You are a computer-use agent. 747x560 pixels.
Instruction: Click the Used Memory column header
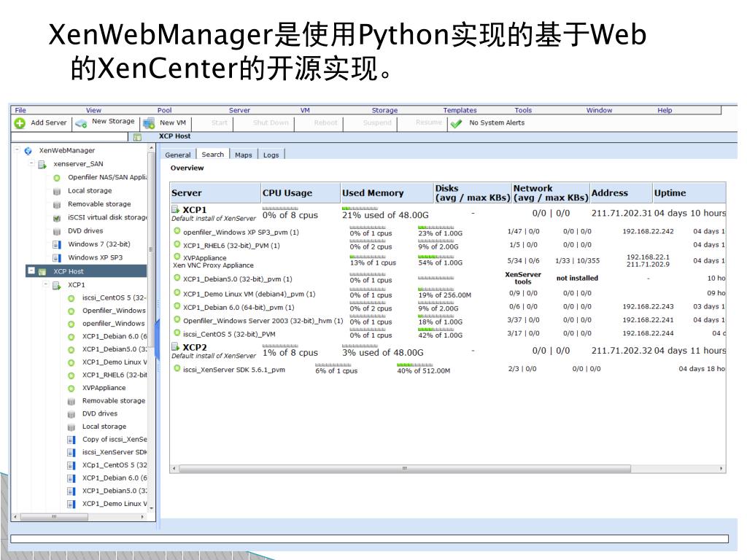tap(387, 192)
